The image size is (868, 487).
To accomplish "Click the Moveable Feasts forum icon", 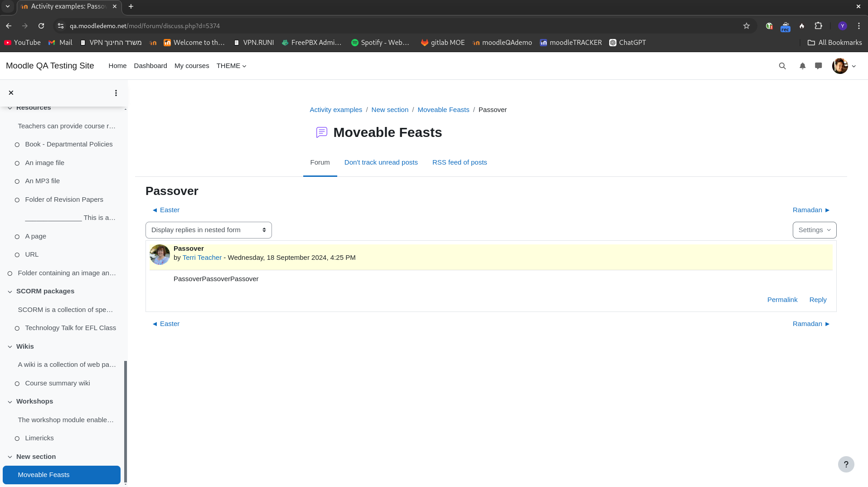I will click(x=322, y=132).
